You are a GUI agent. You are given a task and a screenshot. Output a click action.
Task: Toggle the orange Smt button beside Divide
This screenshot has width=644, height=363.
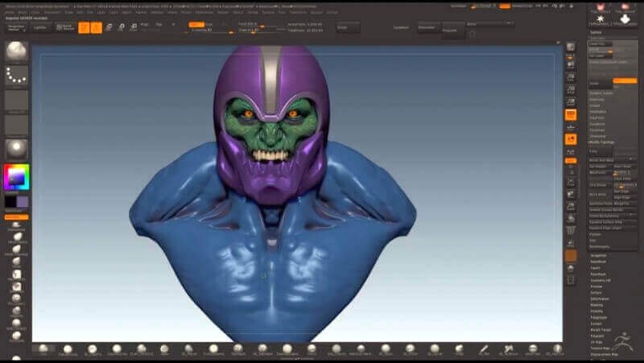tap(625, 81)
